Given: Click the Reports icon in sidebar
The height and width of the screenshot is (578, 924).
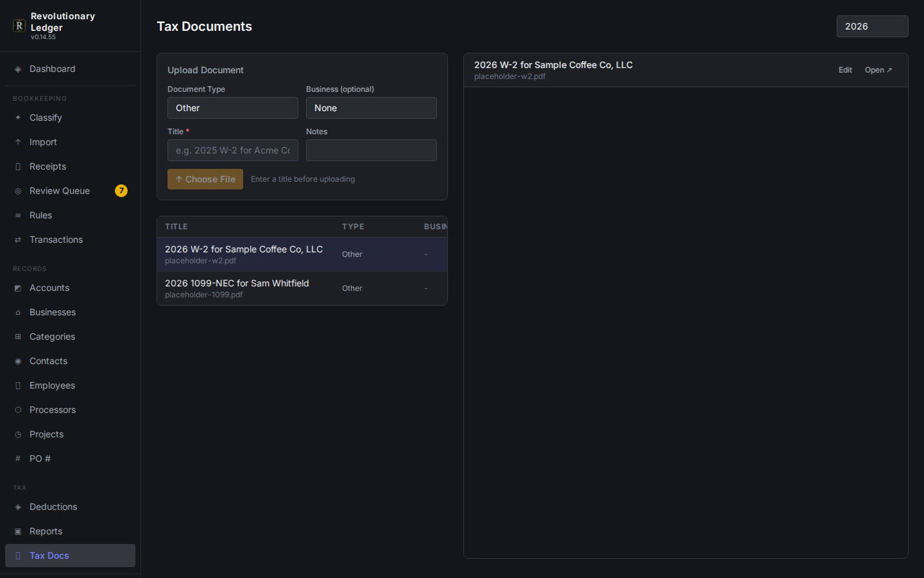Looking at the screenshot, I should [18, 532].
